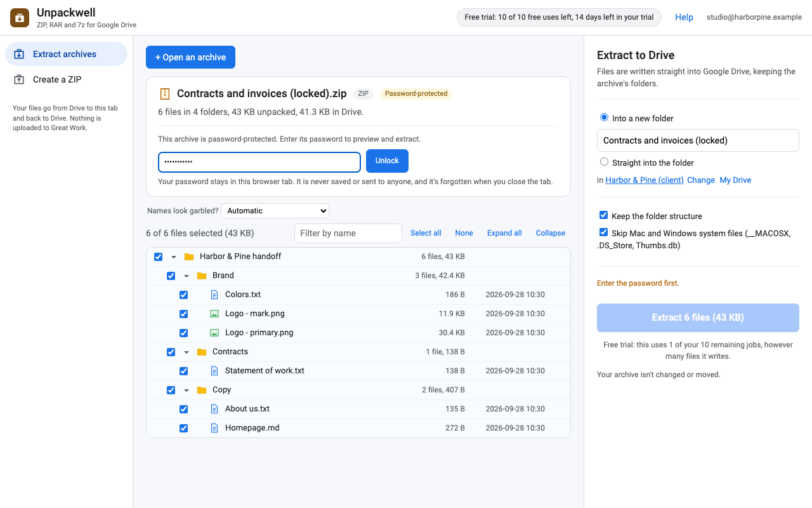Uncheck the Harbor & Pine handoff folder checkbox
Viewport: 812px width, 508px height.
159,257
